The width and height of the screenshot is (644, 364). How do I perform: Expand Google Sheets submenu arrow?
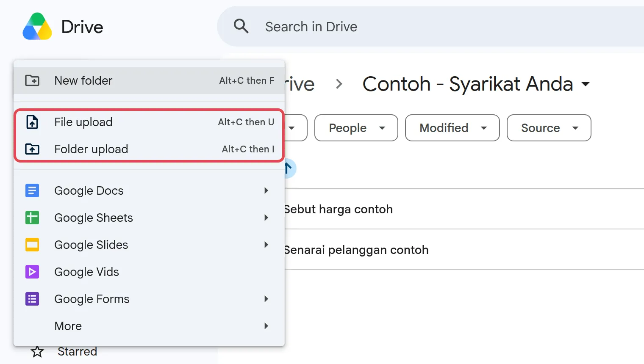pos(266,218)
